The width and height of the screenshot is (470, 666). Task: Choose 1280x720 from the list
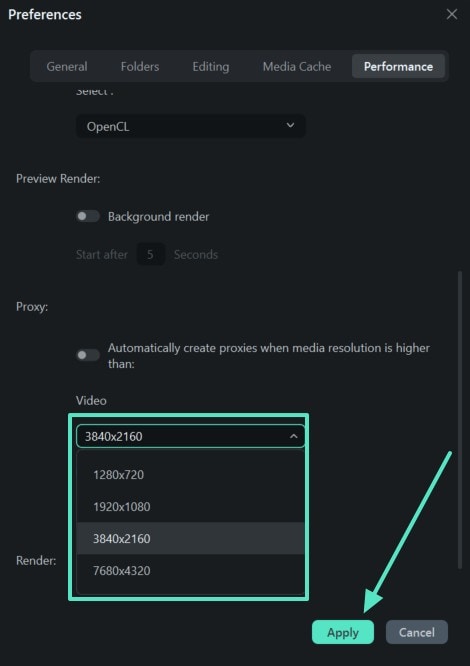pyautogui.click(x=191, y=474)
